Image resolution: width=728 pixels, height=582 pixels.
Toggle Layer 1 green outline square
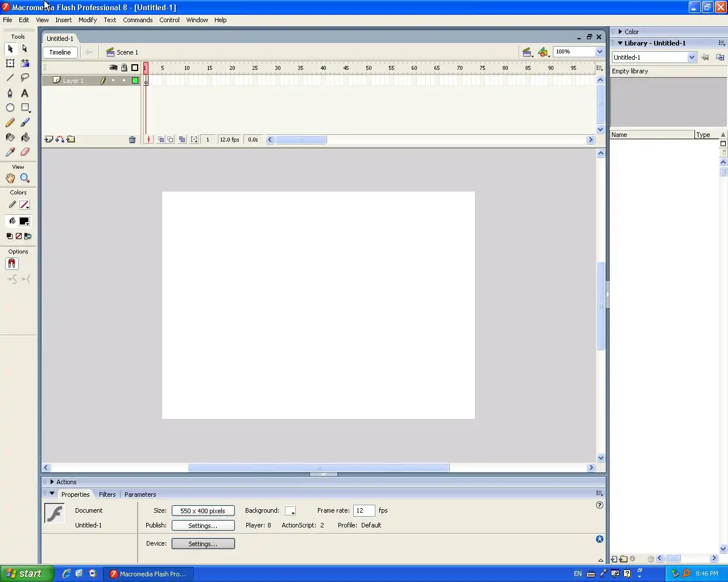pos(135,81)
